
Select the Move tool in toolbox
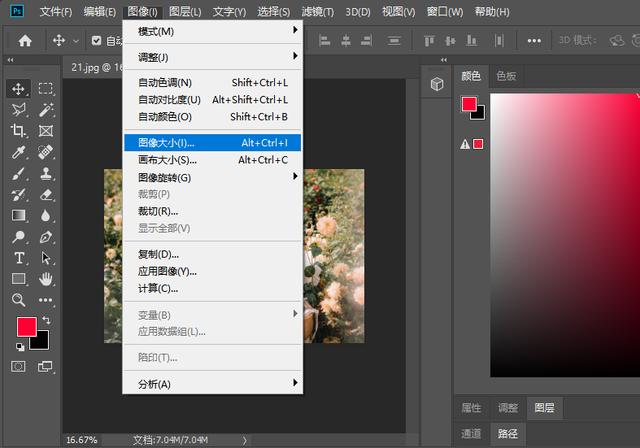(18, 89)
